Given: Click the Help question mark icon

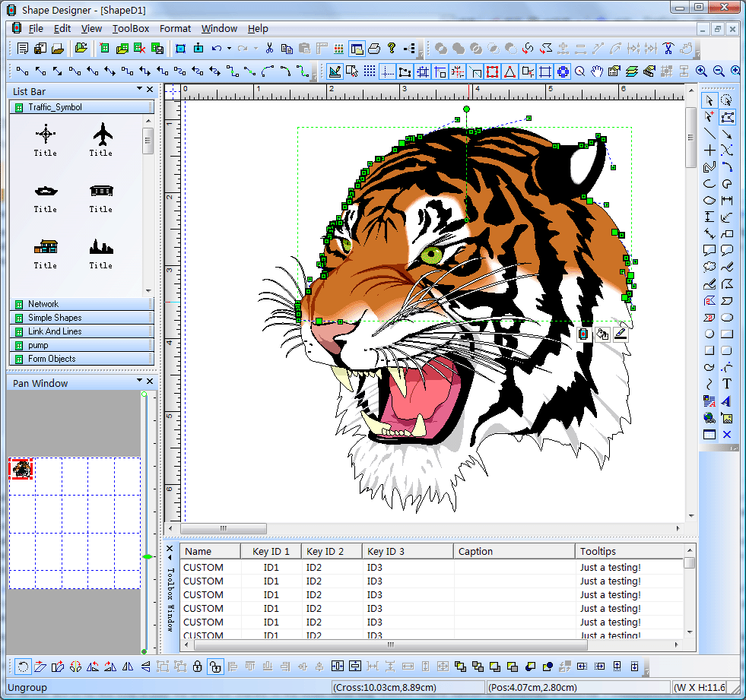Looking at the screenshot, I should (x=392, y=49).
